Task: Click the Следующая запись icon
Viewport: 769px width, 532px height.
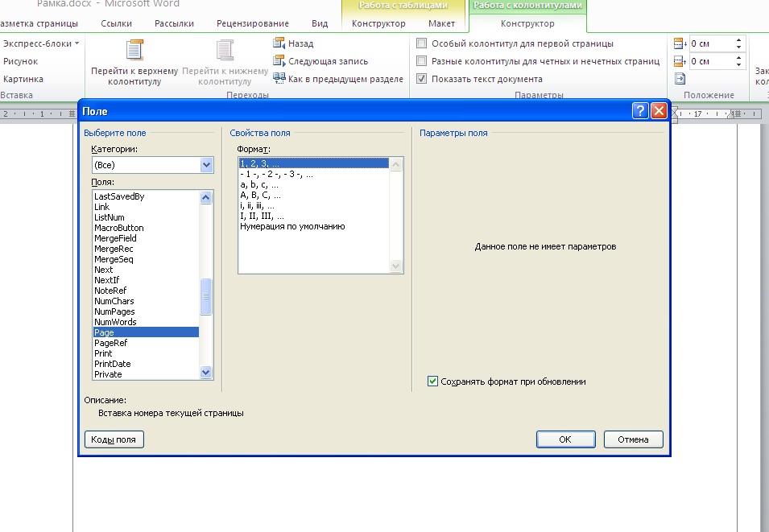Action: point(279,61)
